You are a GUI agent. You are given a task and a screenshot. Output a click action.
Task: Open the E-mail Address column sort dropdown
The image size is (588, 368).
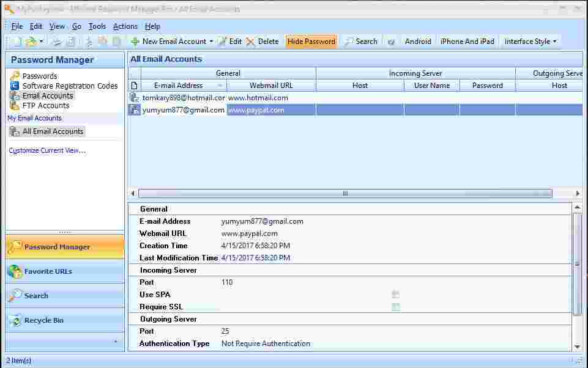click(219, 85)
